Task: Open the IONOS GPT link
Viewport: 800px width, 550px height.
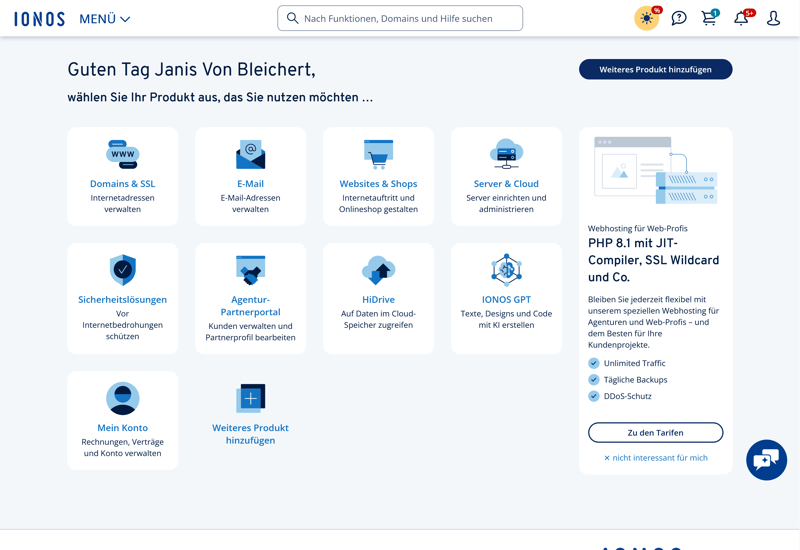Action: (x=506, y=299)
